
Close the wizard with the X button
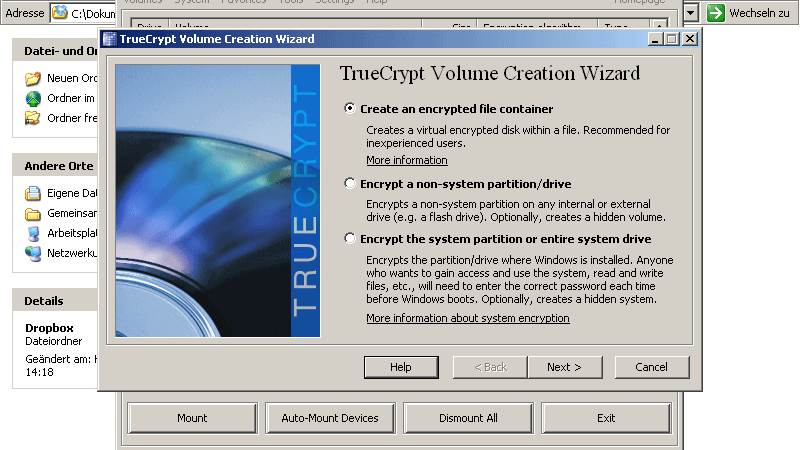pos(690,39)
